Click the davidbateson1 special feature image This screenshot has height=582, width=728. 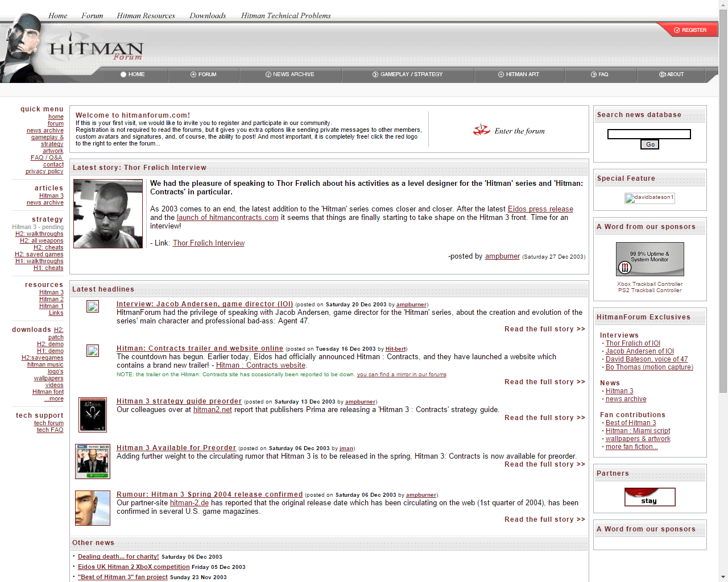650,198
